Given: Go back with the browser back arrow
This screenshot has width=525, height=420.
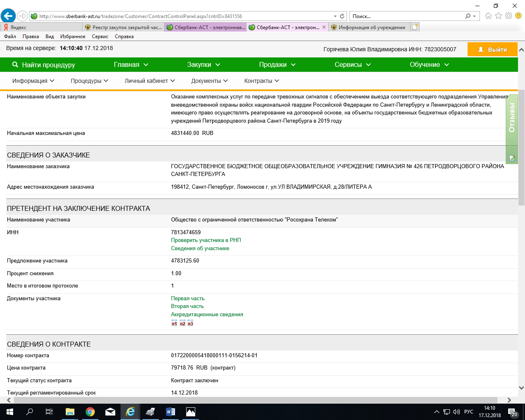Looking at the screenshot, I should (x=8, y=16).
